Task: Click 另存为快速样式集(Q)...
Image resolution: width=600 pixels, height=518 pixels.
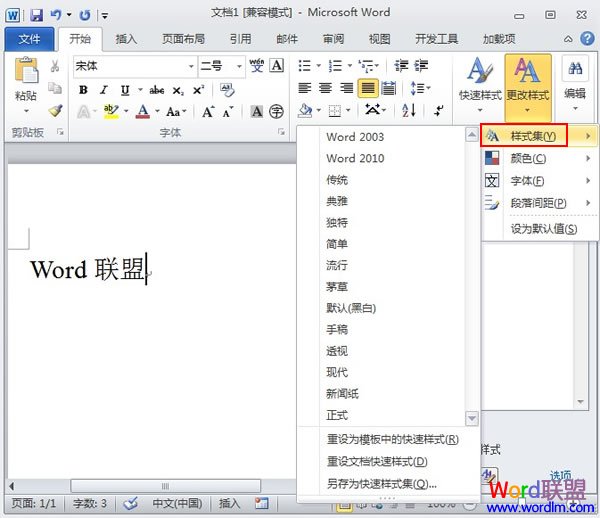Action: [382, 484]
